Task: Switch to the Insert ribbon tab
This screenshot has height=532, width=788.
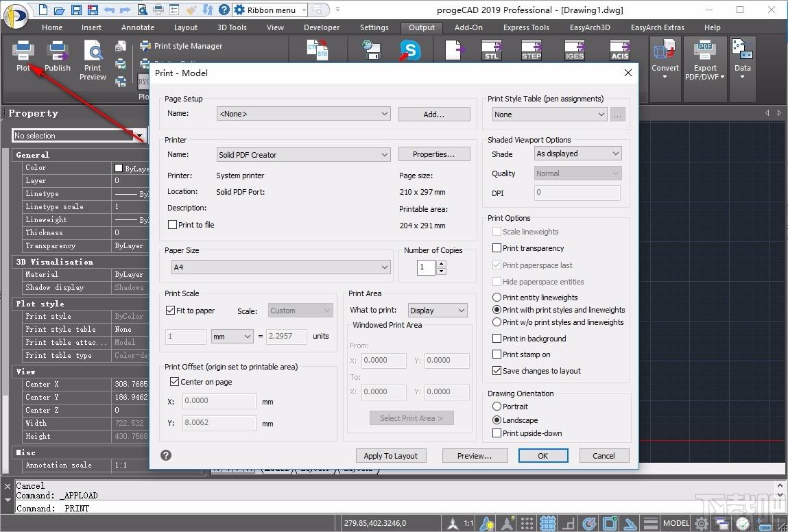Action: pos(91,27)
